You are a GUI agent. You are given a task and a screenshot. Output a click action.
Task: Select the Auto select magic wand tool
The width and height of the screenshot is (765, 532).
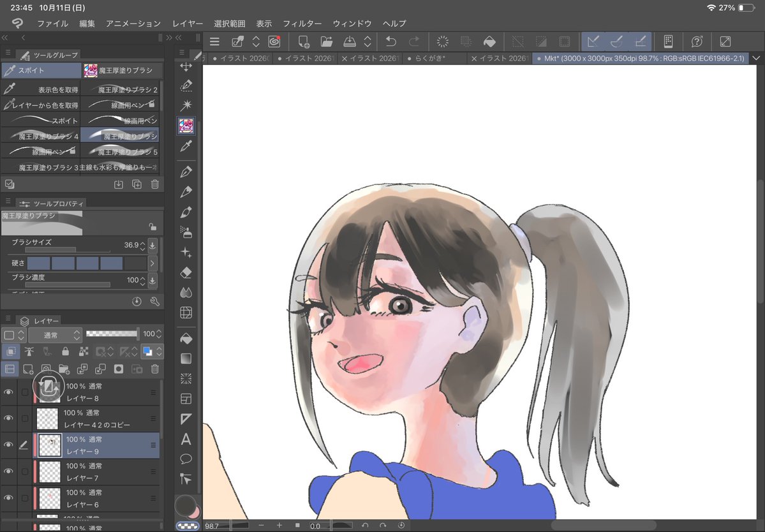point(186,105)
